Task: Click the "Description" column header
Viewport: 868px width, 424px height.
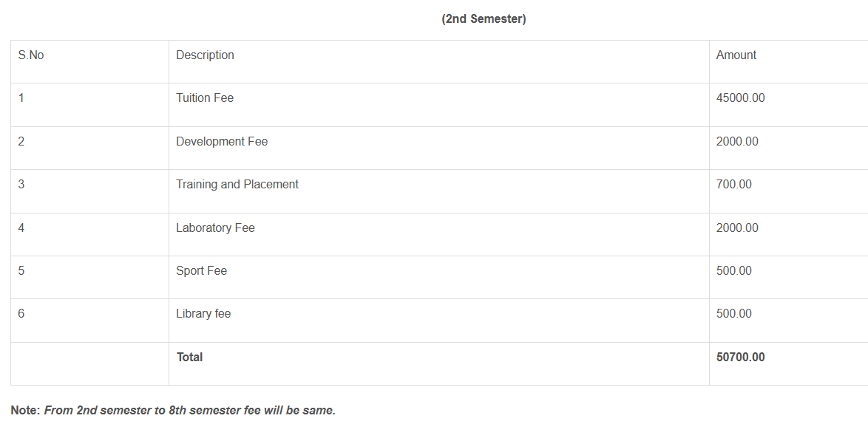Action: (x=205, y=55)
